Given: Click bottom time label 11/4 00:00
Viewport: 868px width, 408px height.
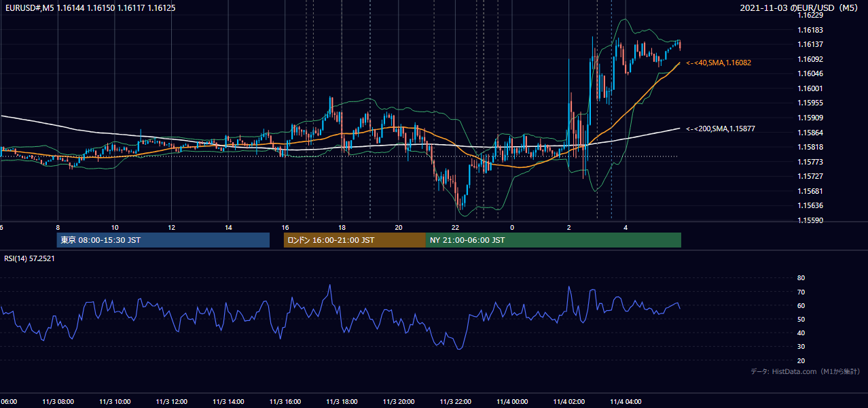Looking at the screenshot, I should (512, 401).
